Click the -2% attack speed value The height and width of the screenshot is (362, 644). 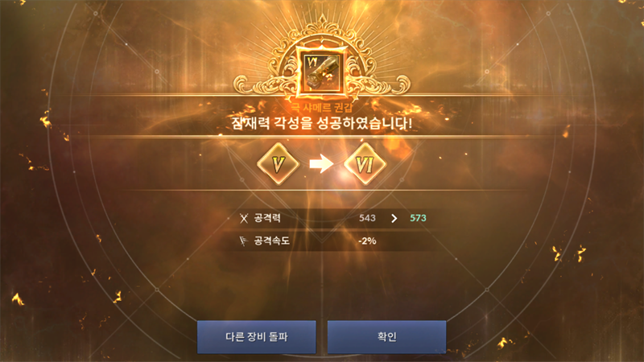[x=367, y=241]
